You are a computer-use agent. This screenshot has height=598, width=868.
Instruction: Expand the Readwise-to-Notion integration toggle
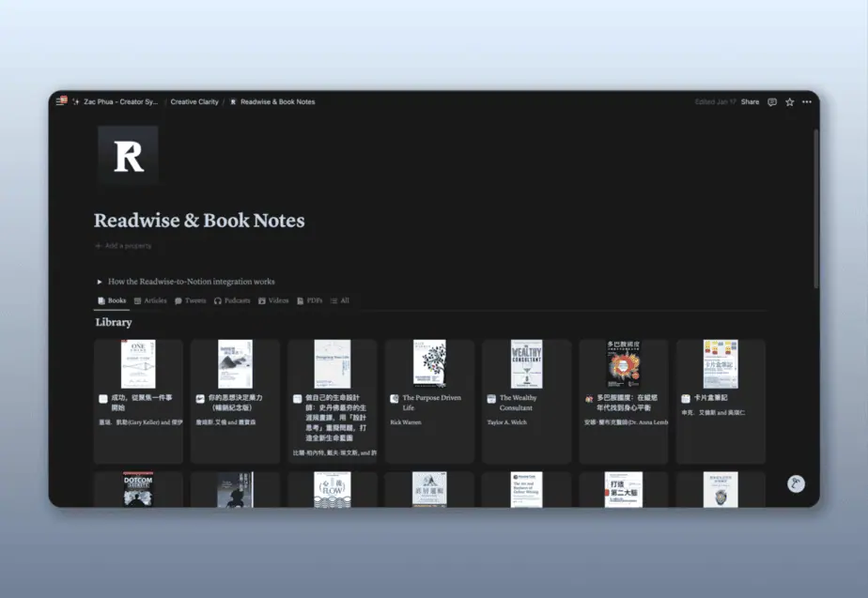100,282
